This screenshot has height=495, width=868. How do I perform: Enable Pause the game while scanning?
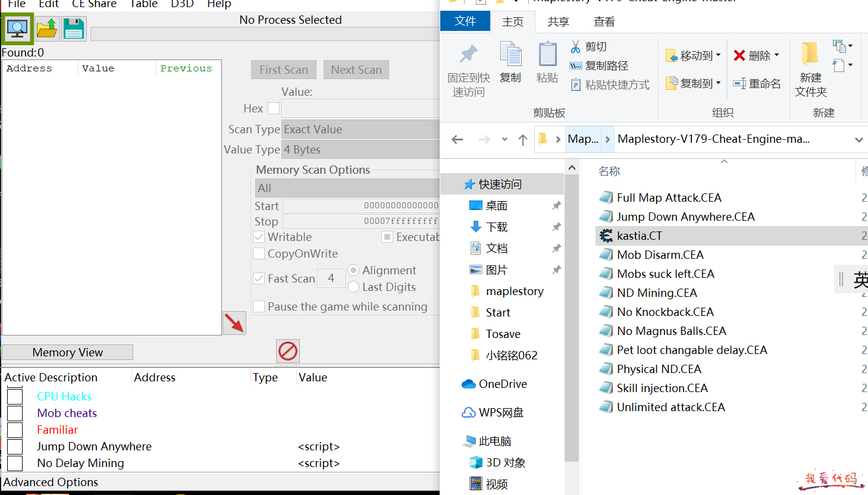[x=259, y=306]
